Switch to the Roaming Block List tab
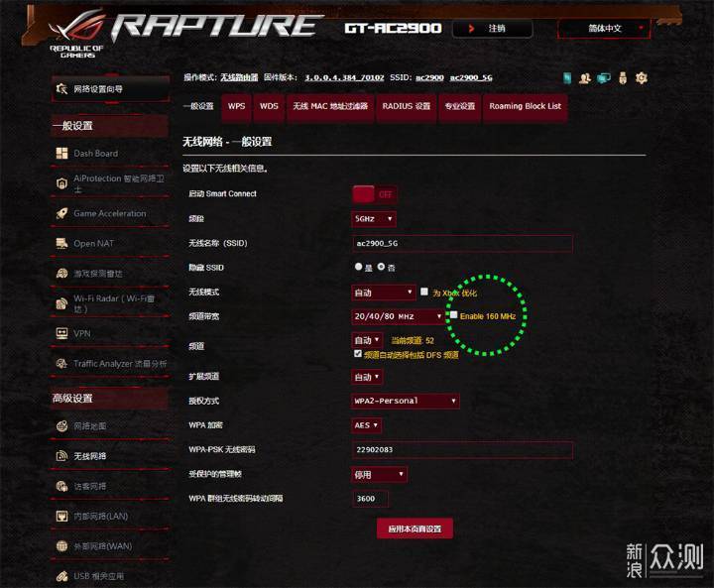Screen dimensions: 714x588 click(525, 107)
